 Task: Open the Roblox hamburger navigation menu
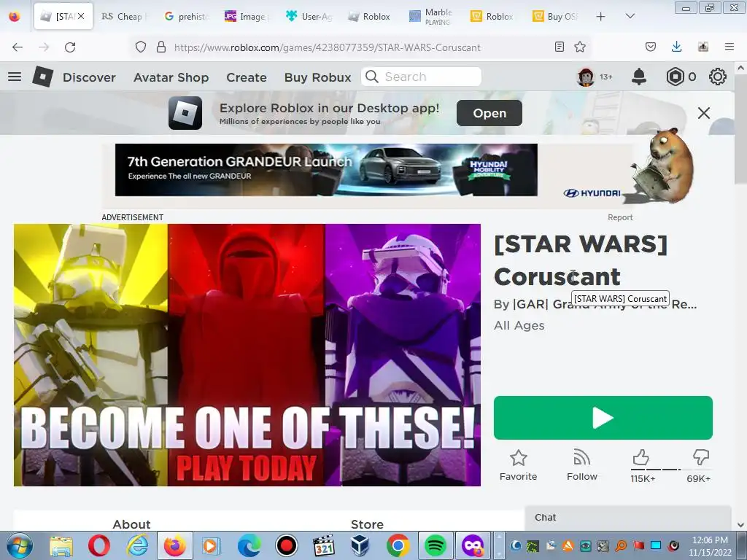tap(15, 76)
